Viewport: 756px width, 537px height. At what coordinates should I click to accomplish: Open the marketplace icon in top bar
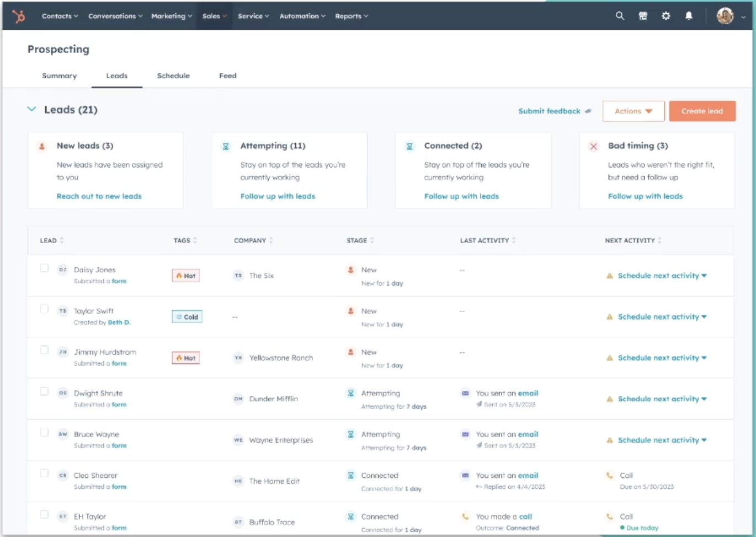pyautogui.click(x=643, y=16)
